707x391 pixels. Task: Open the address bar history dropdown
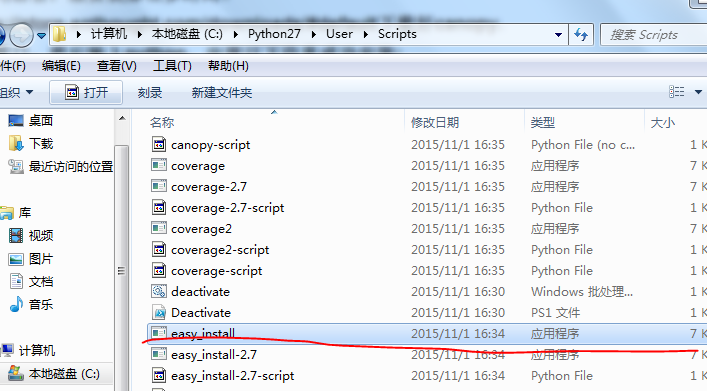[558, 35]
